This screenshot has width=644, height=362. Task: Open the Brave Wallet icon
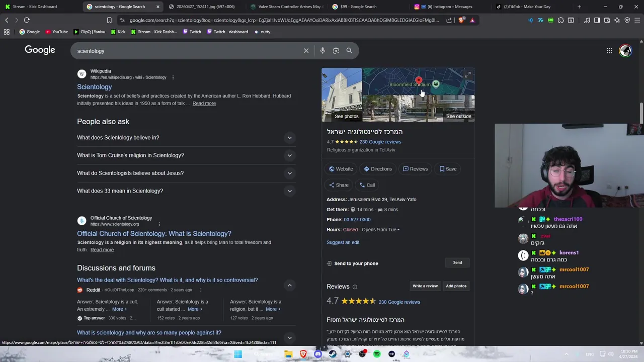(607, 20)
